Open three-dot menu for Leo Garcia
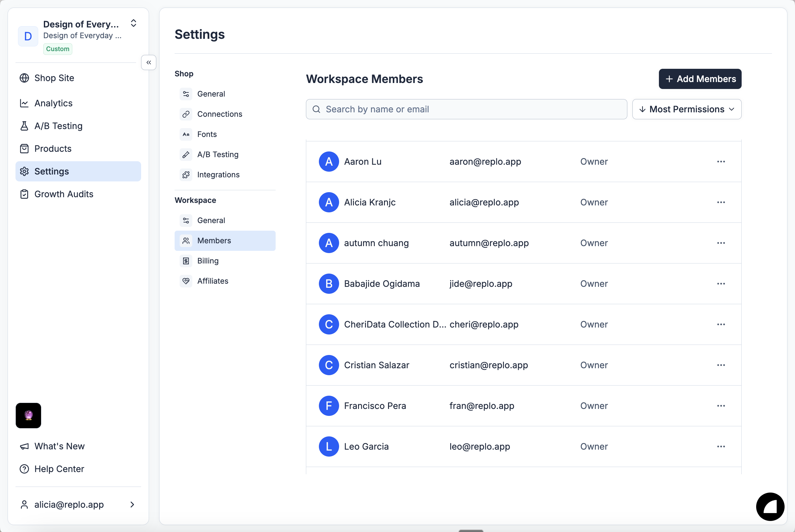 [x=721, y=446]
